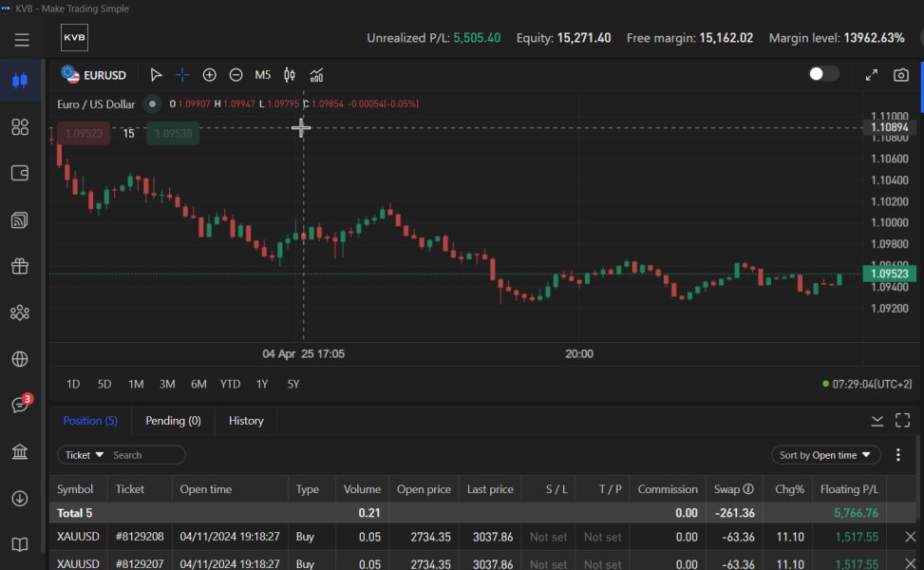
Task: Open the EURUSD symbol selector
Action: [x=93, y=74]
